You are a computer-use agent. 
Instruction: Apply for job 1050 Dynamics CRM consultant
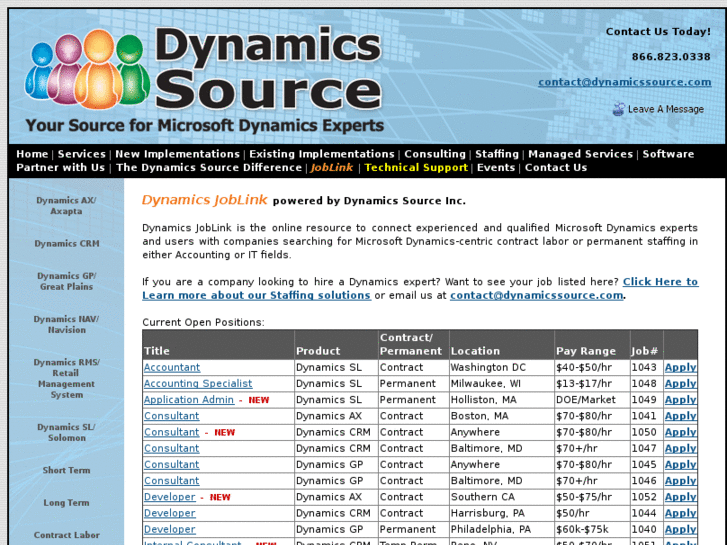click(680, 432)
